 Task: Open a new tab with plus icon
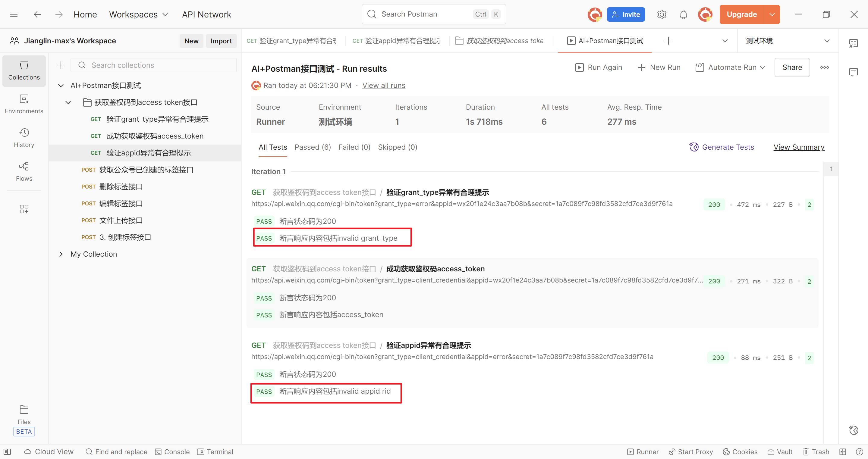(x=668, y=41)
